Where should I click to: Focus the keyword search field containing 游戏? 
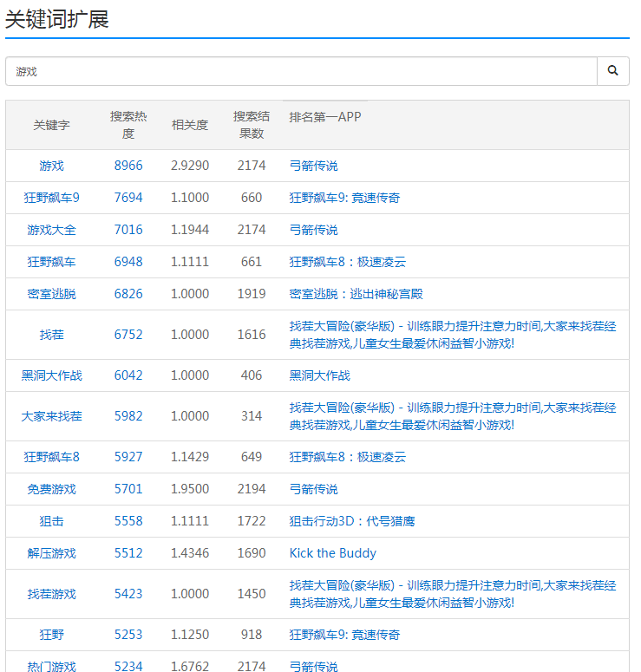click(301, 71)
